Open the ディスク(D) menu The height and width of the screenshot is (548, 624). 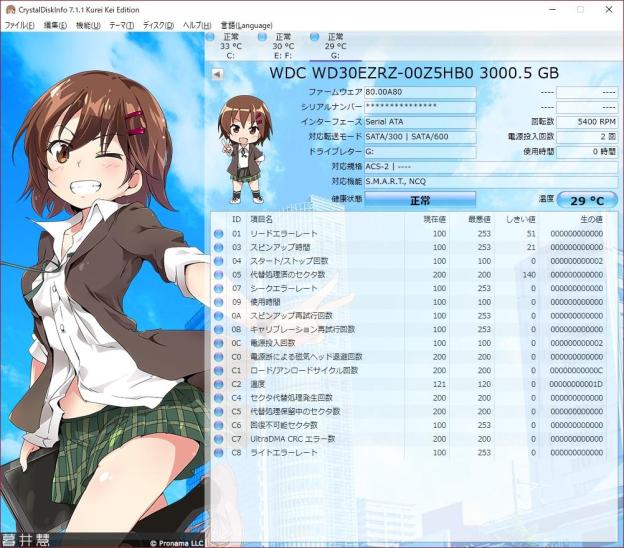[x=158, y=25]
